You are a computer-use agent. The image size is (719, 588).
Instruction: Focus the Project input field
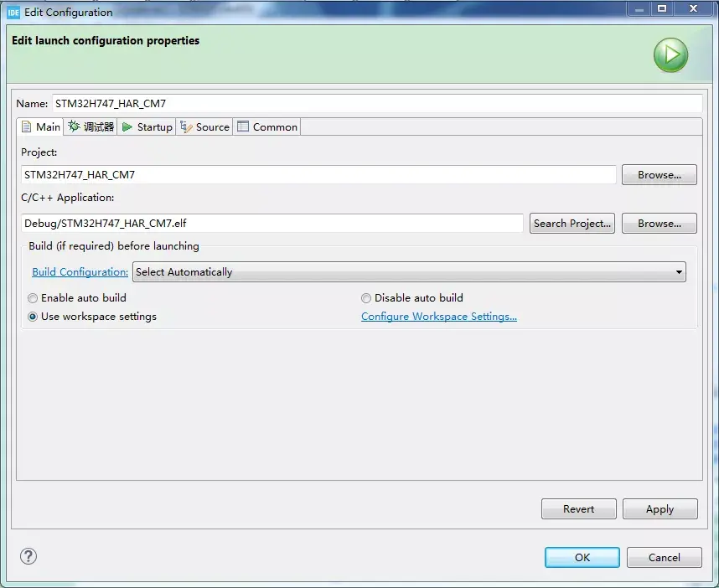click(x=318, y=175)
